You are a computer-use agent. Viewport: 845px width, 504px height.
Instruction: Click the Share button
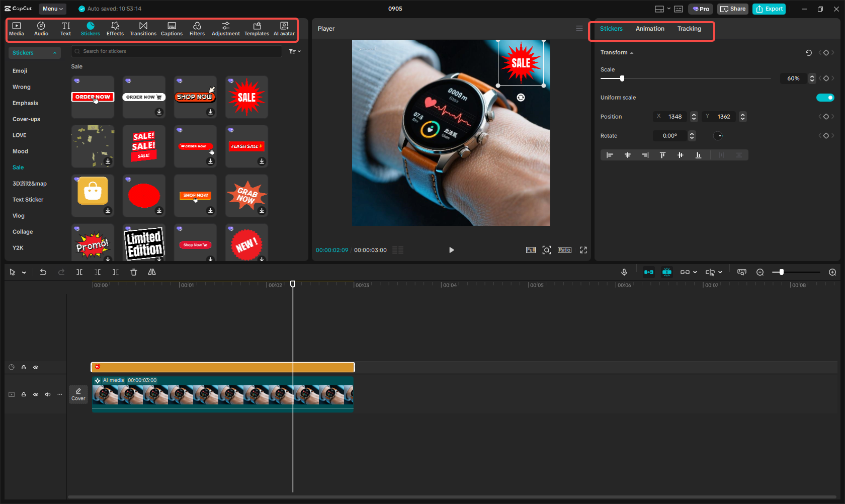click(733, 9)
